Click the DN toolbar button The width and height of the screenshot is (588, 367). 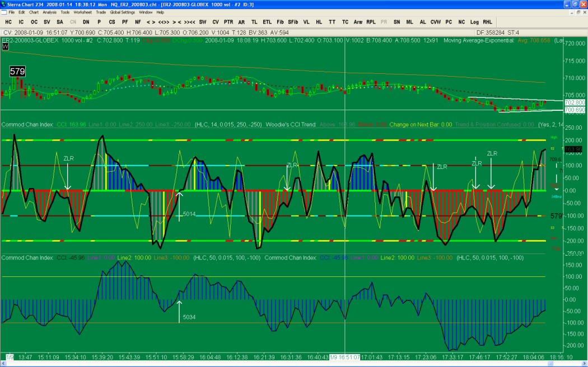tap(86, 22)
